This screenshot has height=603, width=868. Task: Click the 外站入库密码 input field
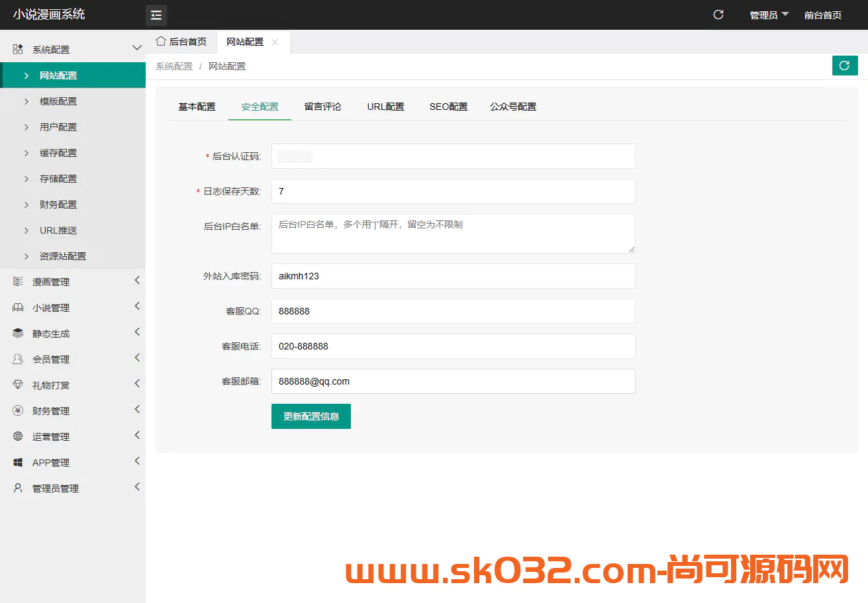point(454,276)
